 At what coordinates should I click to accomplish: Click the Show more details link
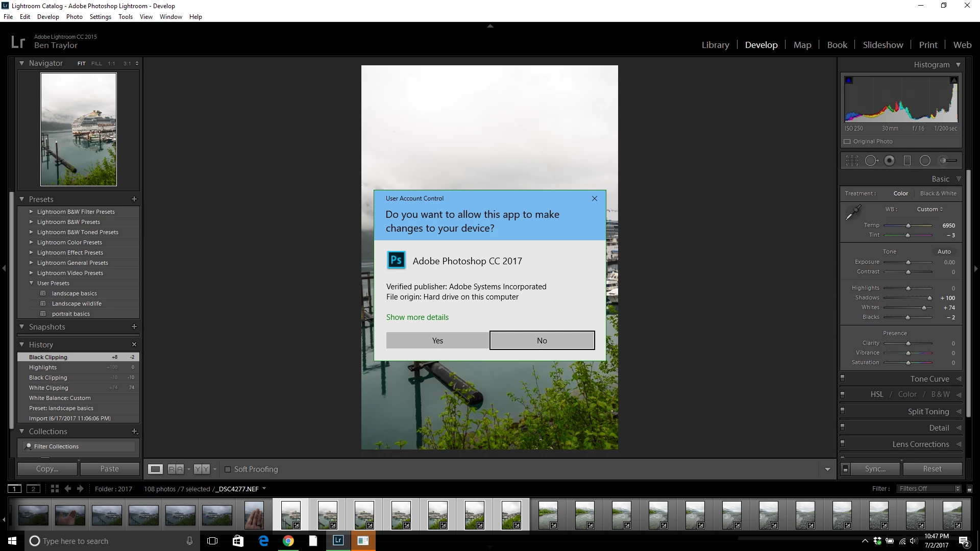click(x=417, y=317)
